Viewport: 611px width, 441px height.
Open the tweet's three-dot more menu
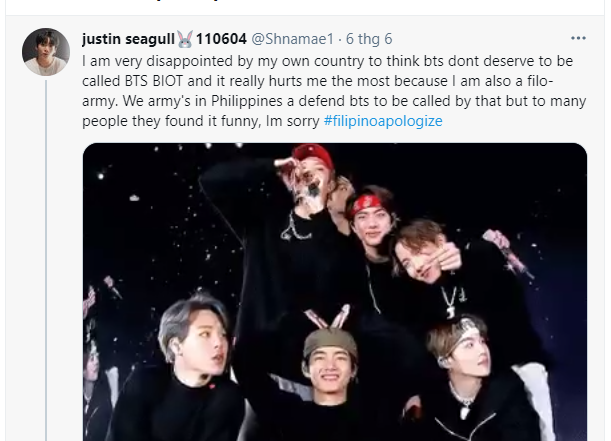pos(578,38)
